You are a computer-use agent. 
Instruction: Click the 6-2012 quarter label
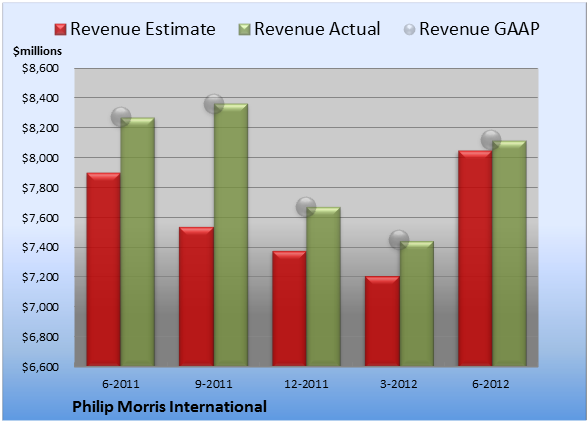tap(490, 384)
